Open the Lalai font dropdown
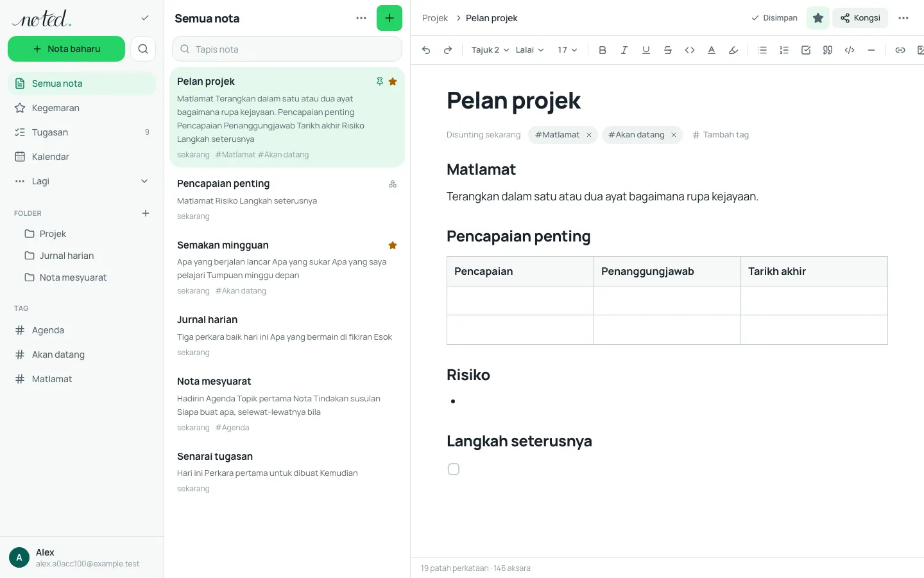 click(x=530, y=50)
